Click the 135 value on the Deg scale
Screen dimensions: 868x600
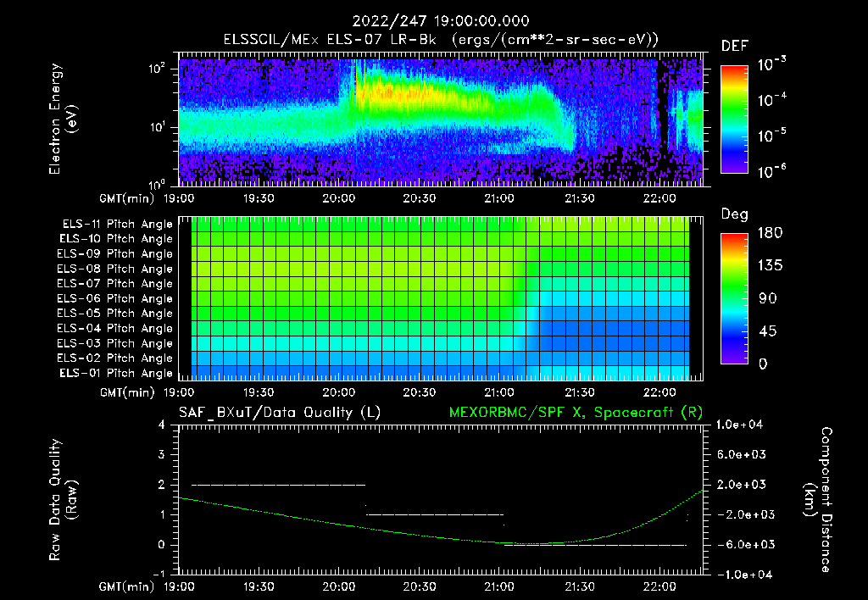(x=770, y=266)
